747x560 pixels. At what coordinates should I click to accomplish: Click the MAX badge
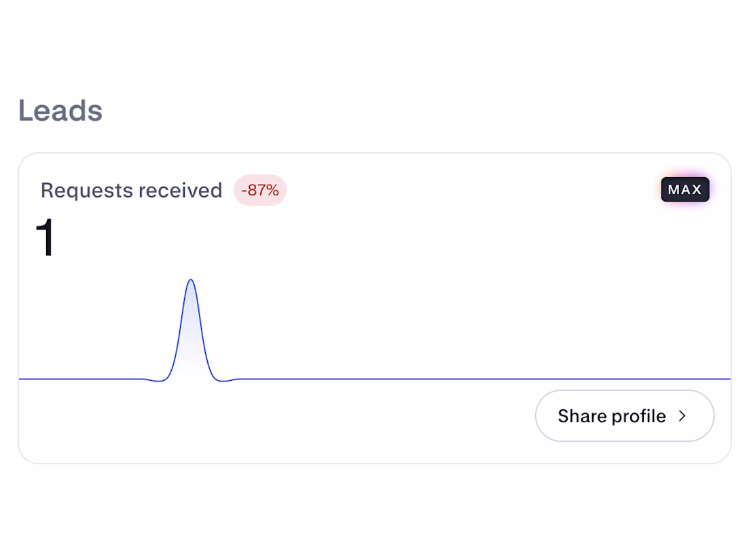pyautogui.click(x=685, y=189)
